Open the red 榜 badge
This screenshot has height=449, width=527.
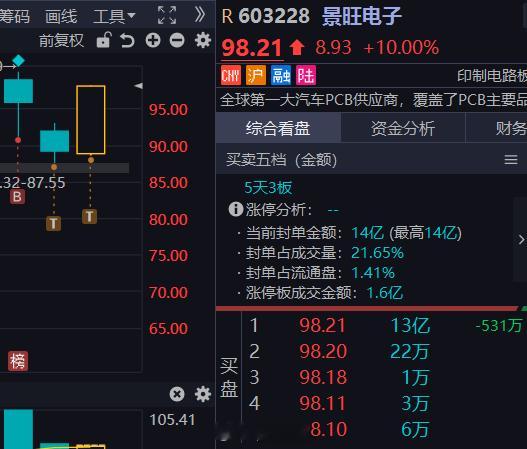pos(18,361)
